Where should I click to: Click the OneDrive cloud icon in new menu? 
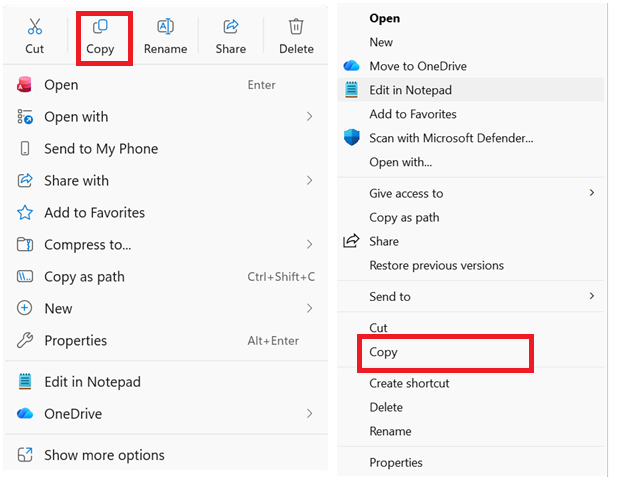pyautogui.click(x=25, y=413)
